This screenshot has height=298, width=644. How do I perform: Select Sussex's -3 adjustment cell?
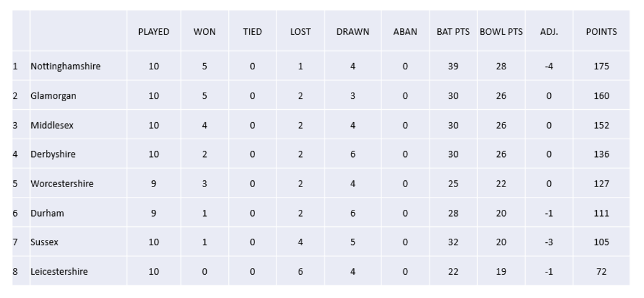[549, 242]
